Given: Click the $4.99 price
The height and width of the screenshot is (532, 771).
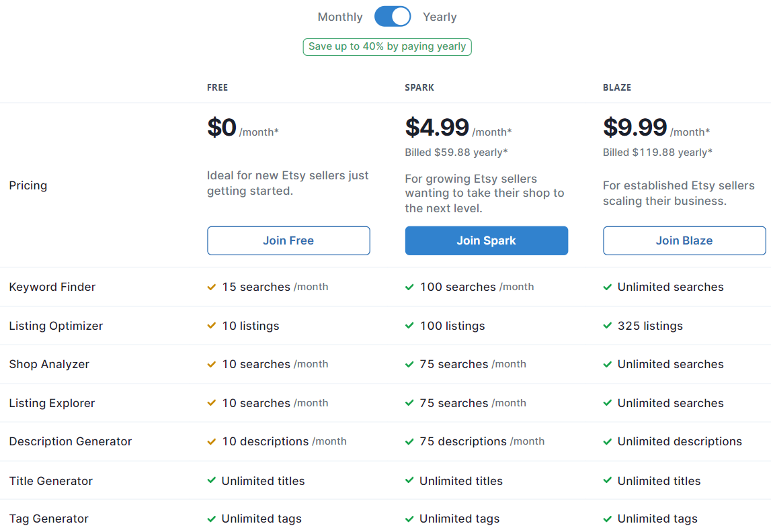Looking at the screenshot, I should [437, 128].
